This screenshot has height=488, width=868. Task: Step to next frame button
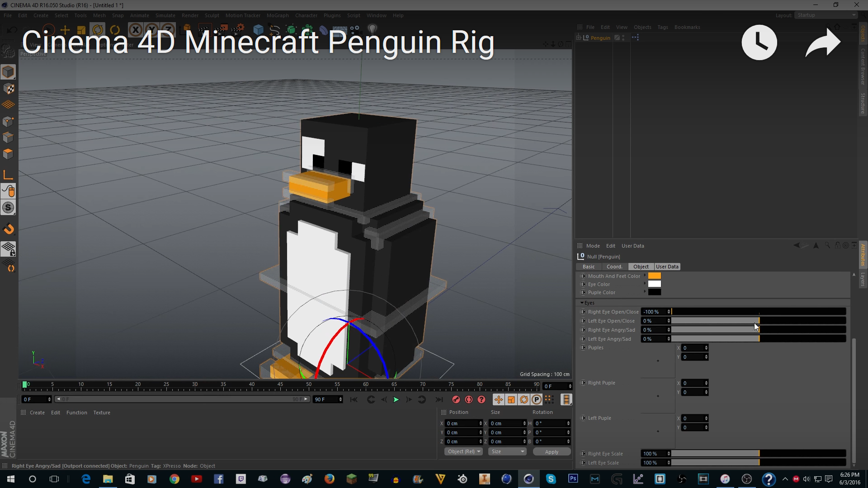pos(409,399)
